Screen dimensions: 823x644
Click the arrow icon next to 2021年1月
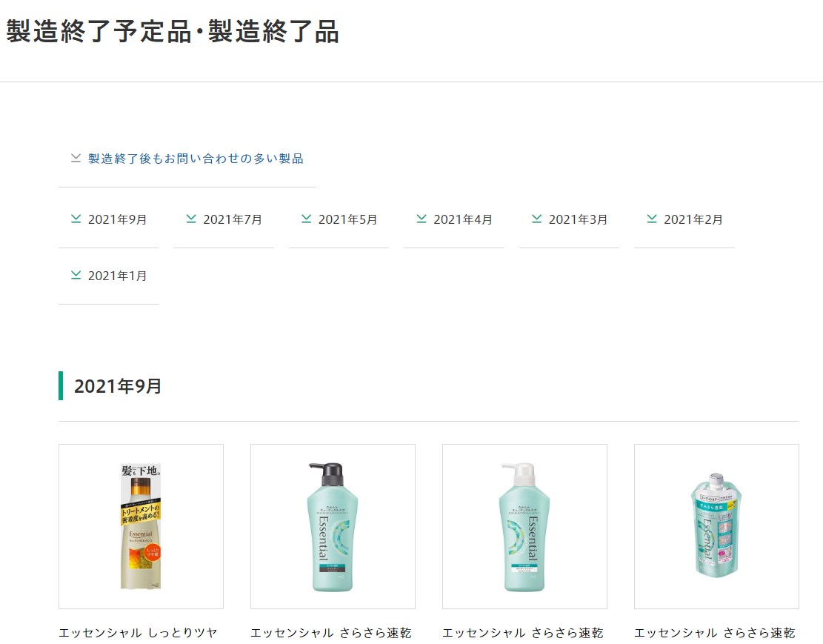(x=76, y=275)
